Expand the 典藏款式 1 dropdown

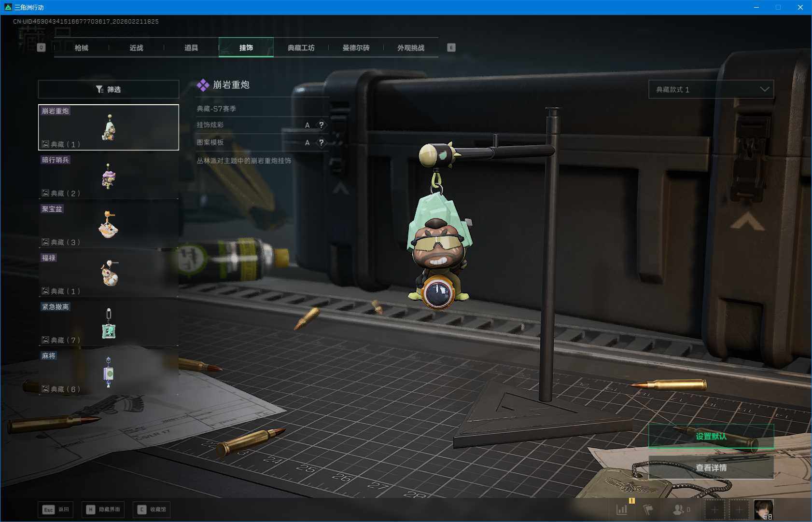[x=711, y=89]
